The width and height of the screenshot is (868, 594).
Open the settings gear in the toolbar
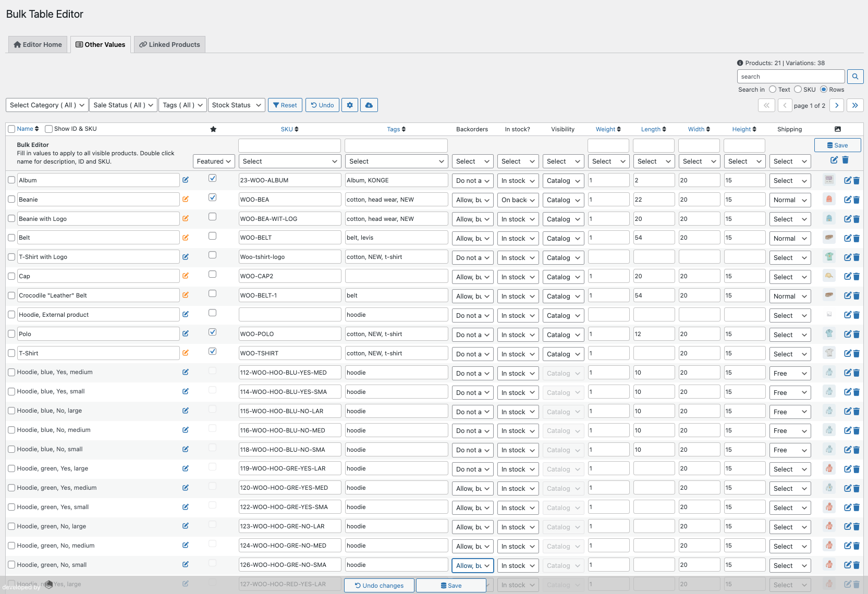coord(350,105)
